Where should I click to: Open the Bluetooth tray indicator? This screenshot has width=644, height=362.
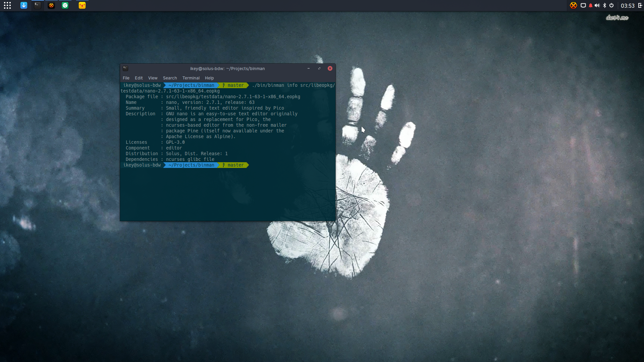tap(605, 5)
